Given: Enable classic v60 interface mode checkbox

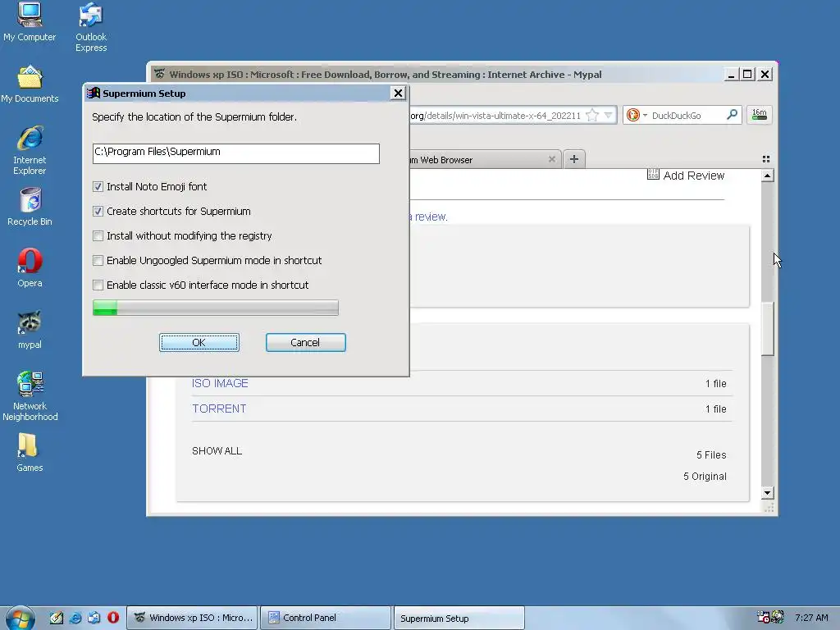Looking at the screenshot, I should click(98, 285).
